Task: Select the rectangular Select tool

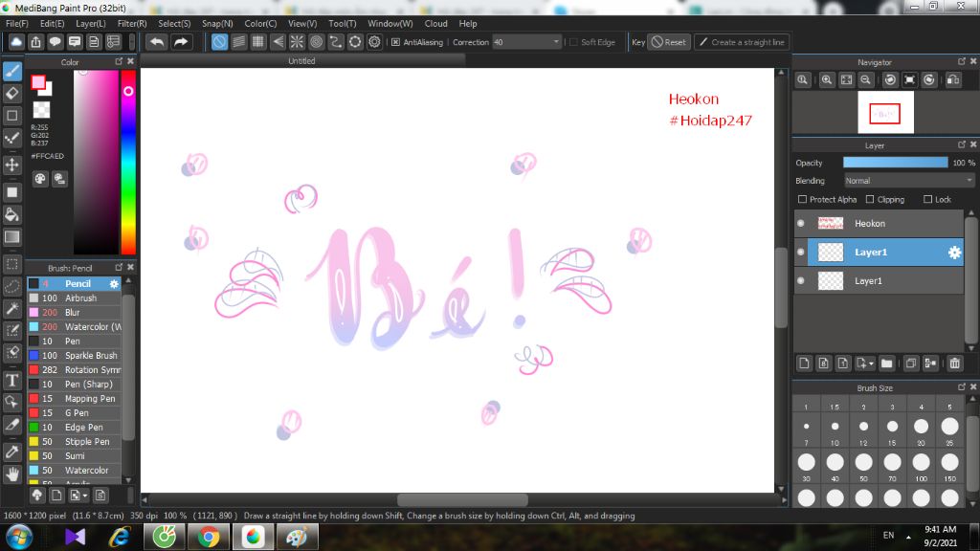Action: click(x=11, y=264)
